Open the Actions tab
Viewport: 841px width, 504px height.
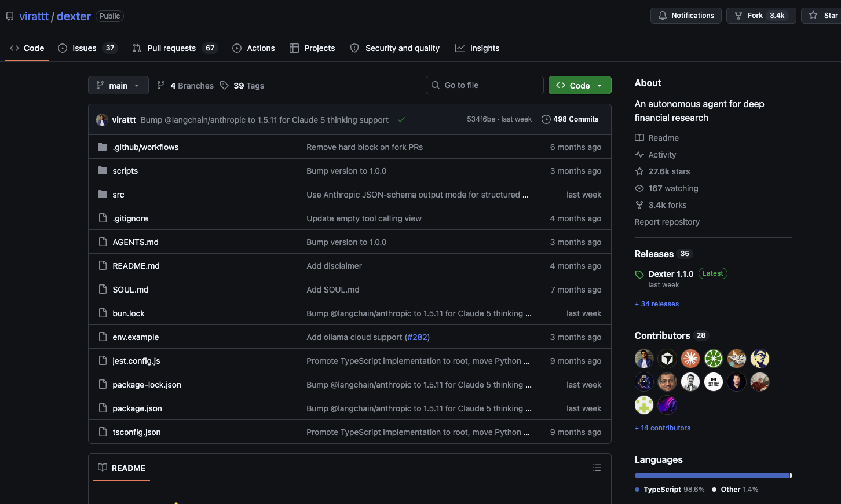coord(254,48)
